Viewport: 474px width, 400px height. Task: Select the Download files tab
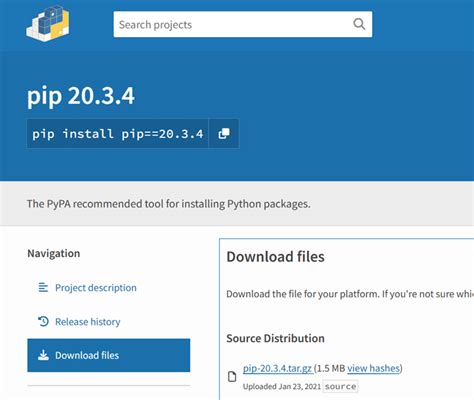tap(109, 355)
